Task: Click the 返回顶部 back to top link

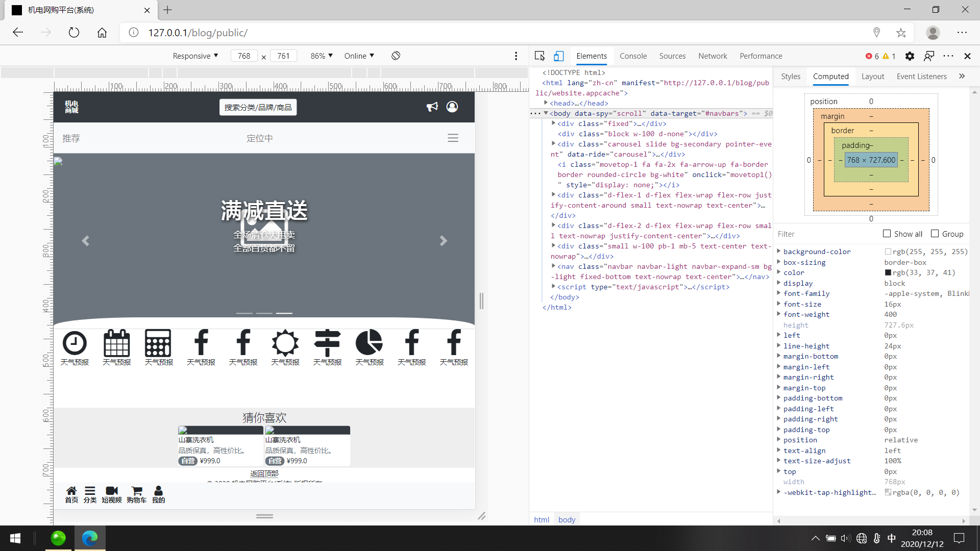Action: coord(264,473)
